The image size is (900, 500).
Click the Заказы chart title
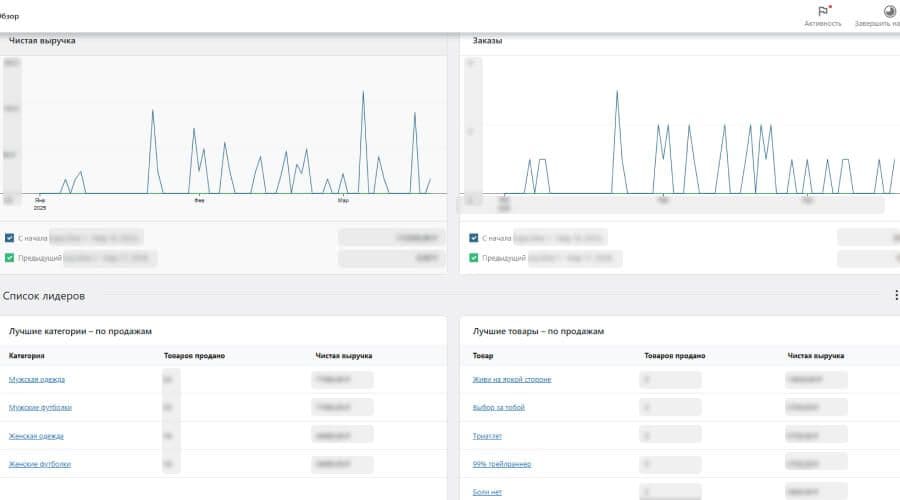click(487, 41)
